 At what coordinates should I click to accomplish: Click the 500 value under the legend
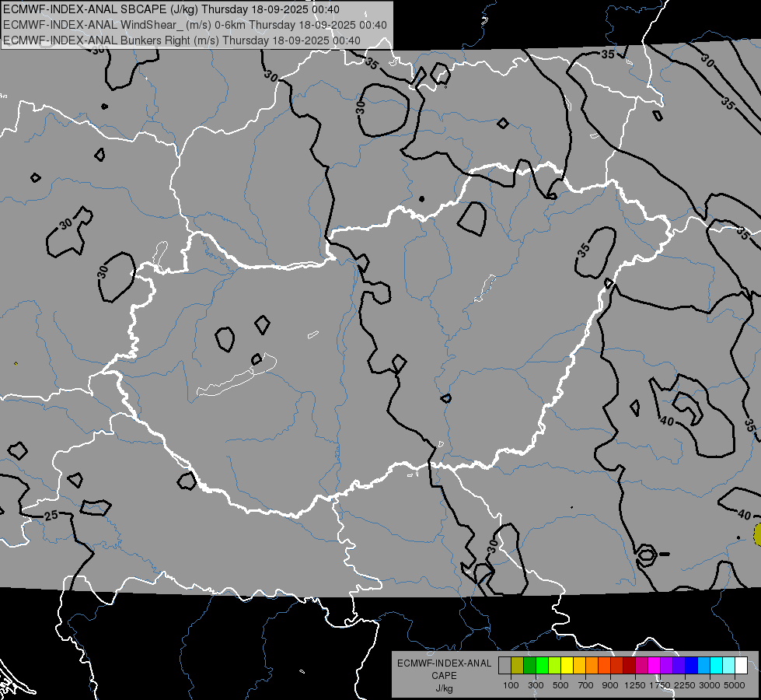point(560,685)
